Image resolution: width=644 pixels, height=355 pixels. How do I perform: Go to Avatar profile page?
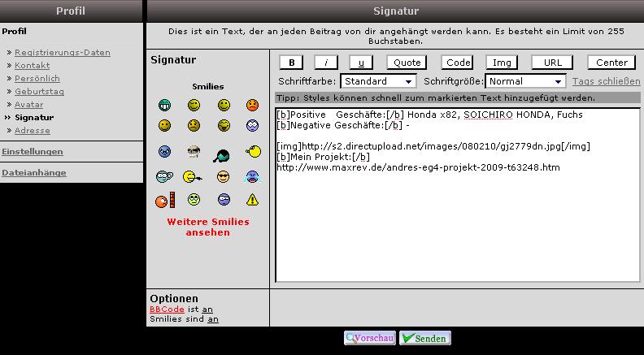click(x=28, y=105)
